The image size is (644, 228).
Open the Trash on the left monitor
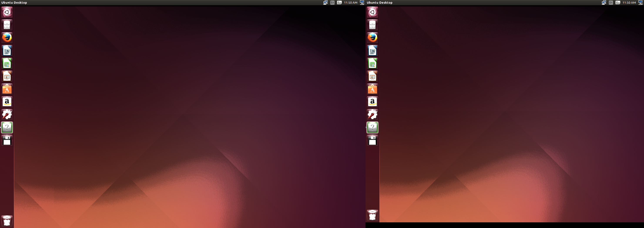[7, 221]
